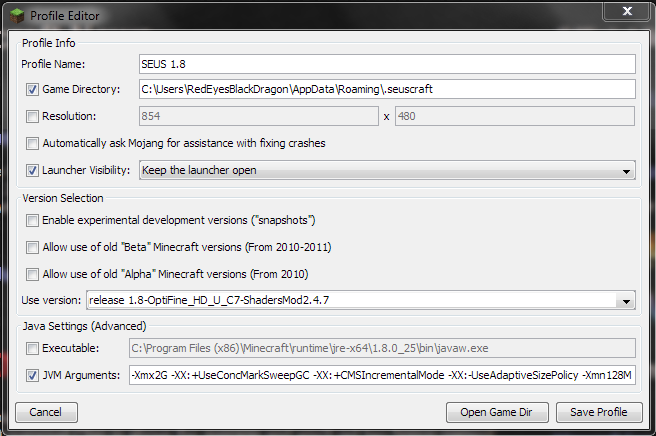Viewport: 656px width, 436px height.
Task: Click the Profile Name: label
Action: [x=53, y=64]
